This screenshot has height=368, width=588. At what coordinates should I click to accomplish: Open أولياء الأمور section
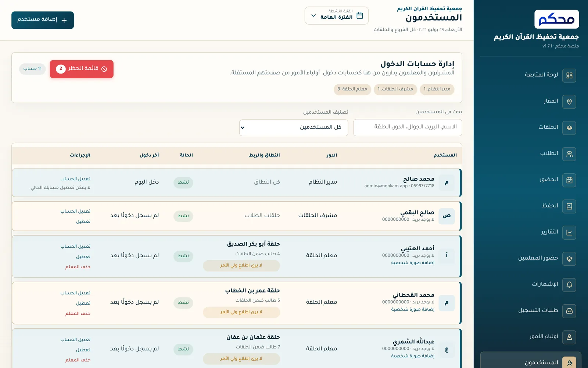point(531,337)
